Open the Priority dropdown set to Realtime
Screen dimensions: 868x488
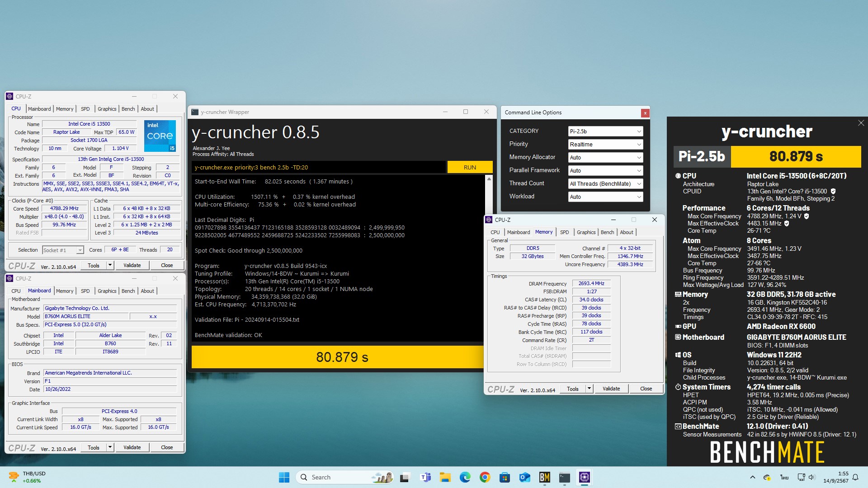click(605, 145)
